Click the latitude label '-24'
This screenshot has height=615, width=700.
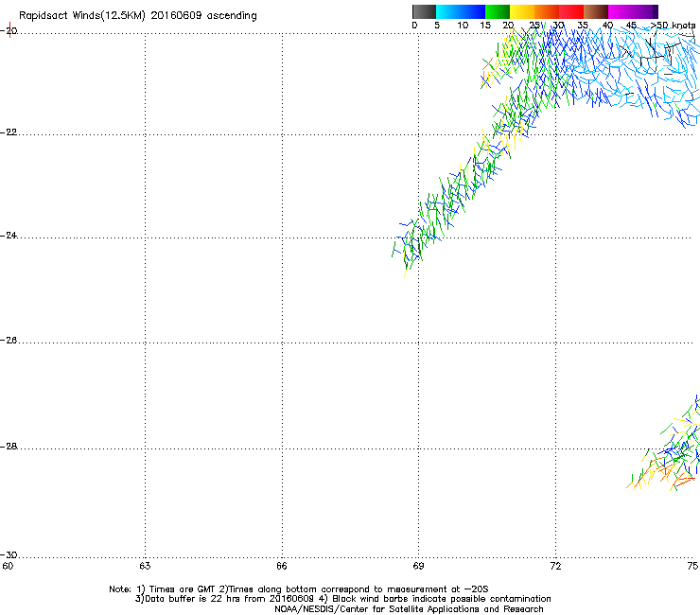(x=9, y=236)
